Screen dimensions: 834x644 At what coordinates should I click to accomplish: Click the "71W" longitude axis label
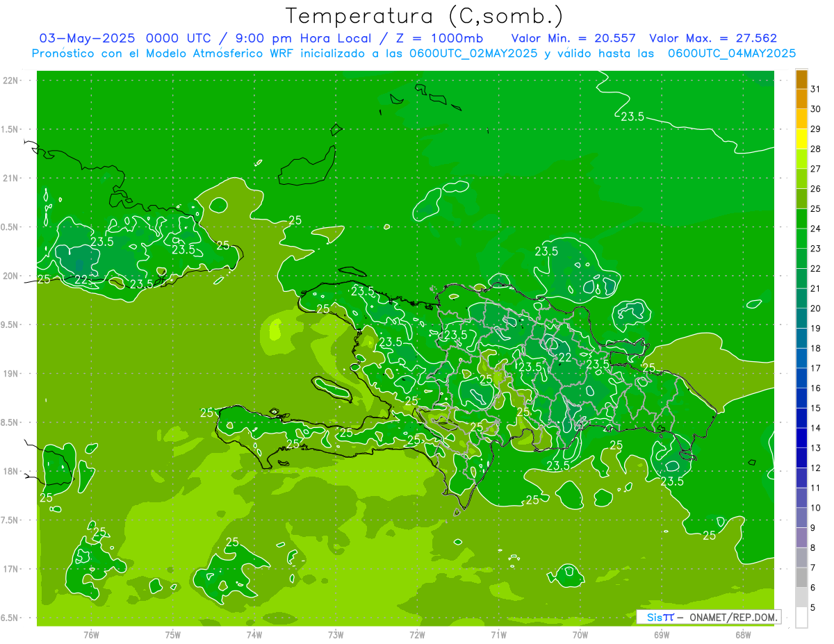tap(498, 634)
